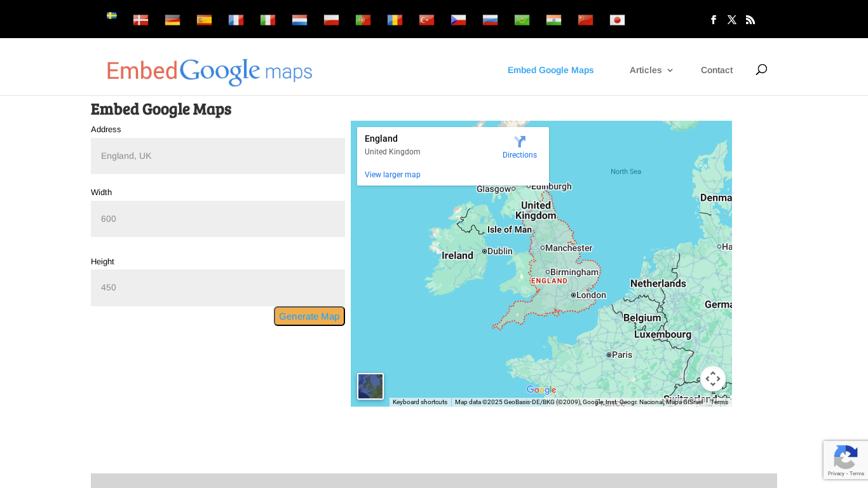Switch language via the Japanese flag
The image size is (868, 488).
617,20
